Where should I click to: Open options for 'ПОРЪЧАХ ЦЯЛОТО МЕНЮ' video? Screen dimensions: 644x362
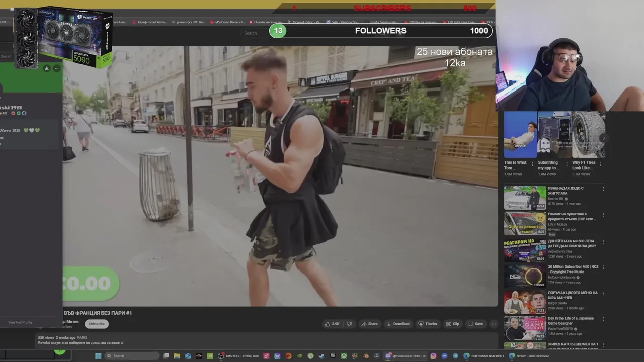(x=603, y=293)
